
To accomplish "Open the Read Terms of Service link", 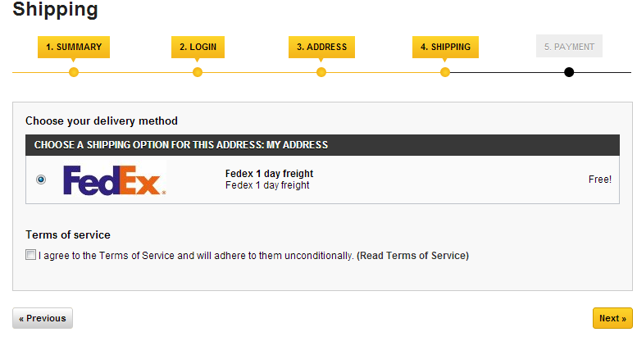I will 412,256.
